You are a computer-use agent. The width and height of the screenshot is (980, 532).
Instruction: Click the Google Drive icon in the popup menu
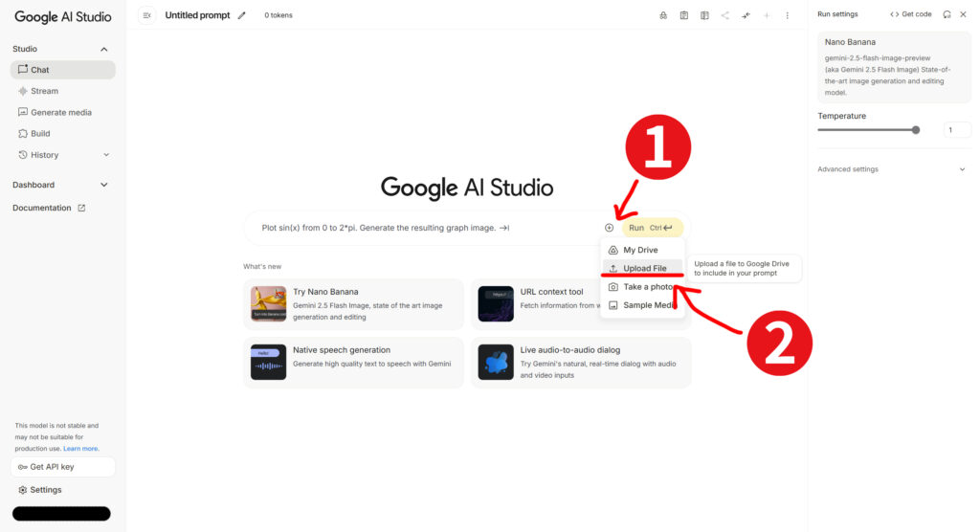point(613,250)
